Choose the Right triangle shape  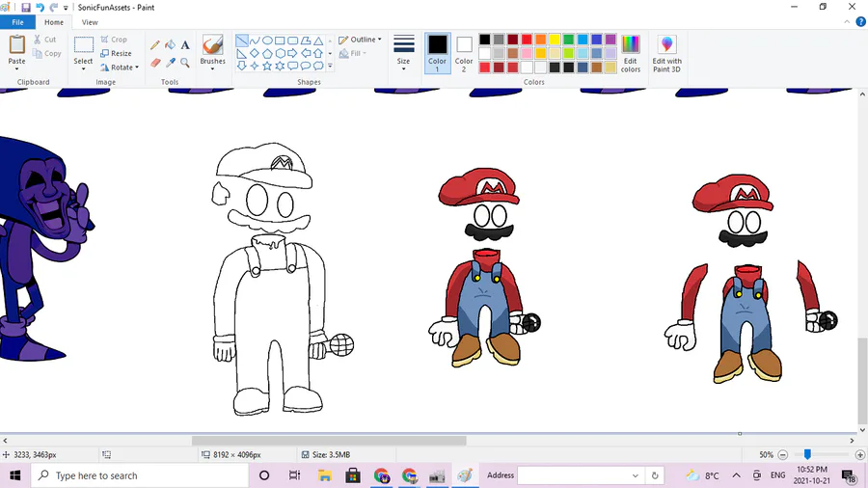click(x=242, y=54)
